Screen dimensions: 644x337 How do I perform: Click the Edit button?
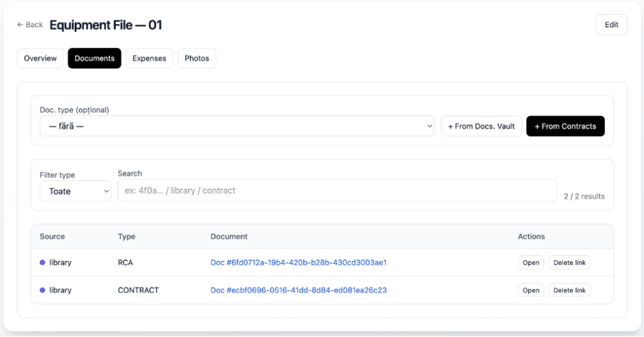(x=611, y=25)
